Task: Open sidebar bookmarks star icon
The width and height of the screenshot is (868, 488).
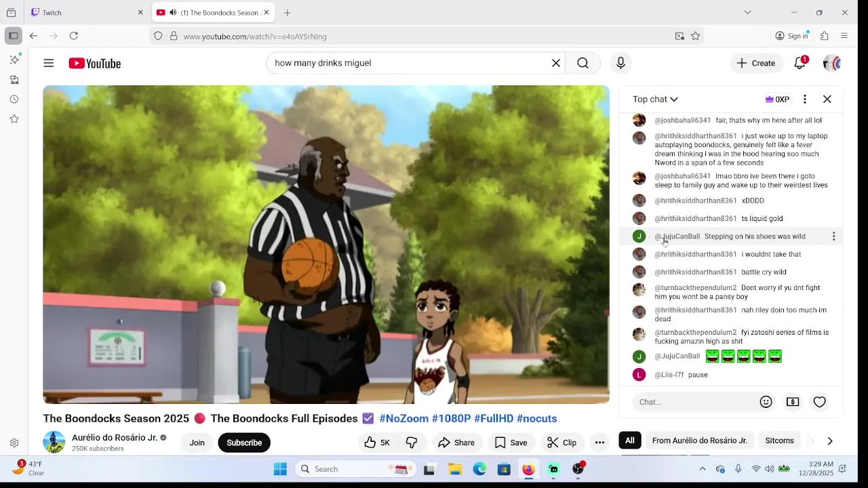Action: pos(14,119)
